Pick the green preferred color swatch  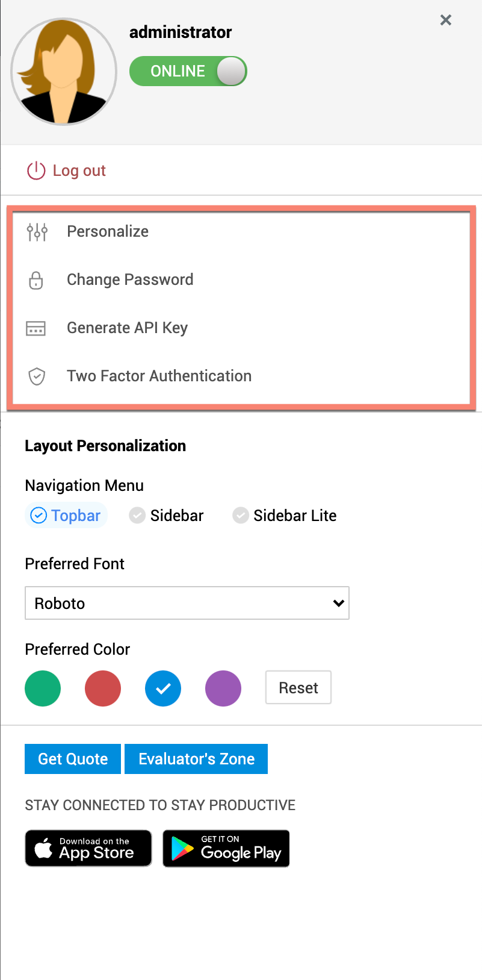[43, 688]
